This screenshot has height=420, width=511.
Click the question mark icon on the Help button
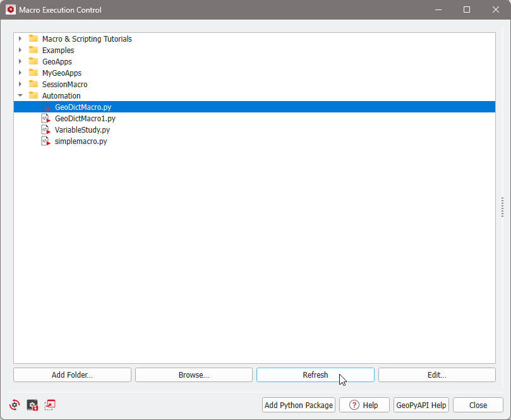(x=352, y=405)
